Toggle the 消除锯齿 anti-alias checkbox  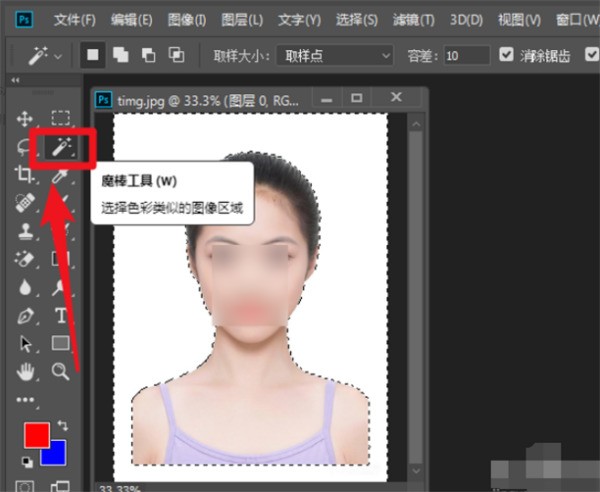(x=506, y=56)
